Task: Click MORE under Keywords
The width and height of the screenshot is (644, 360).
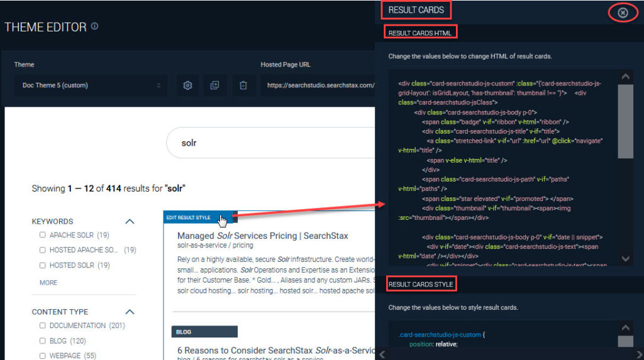Action: 48,283
